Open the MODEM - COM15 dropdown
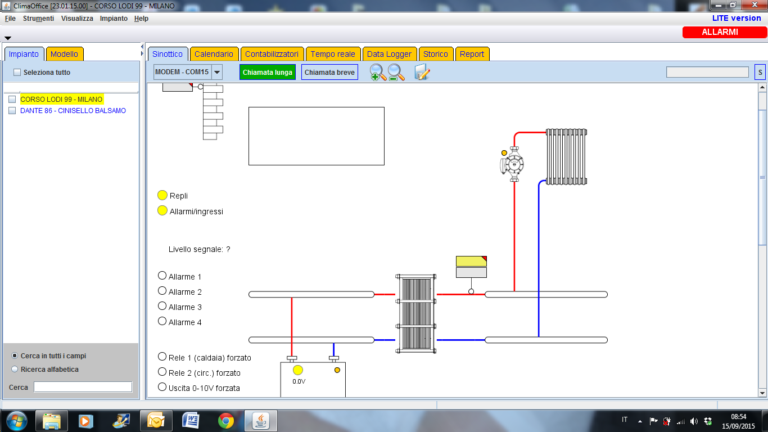Viewport: 768px width, 432px height. (x=216, y=72)
